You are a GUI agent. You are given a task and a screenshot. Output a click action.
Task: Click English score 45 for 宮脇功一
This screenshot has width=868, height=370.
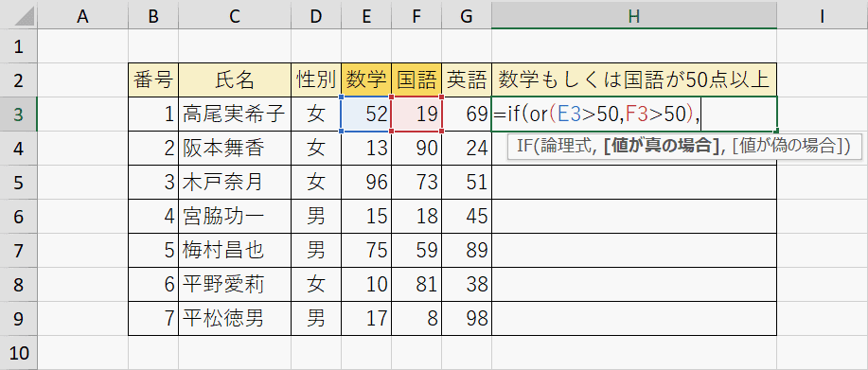467,217
